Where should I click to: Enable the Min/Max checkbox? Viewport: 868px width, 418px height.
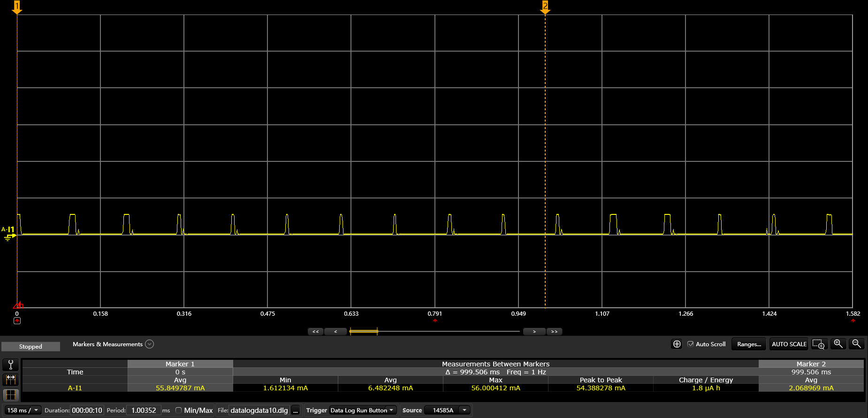click(178, 410)
